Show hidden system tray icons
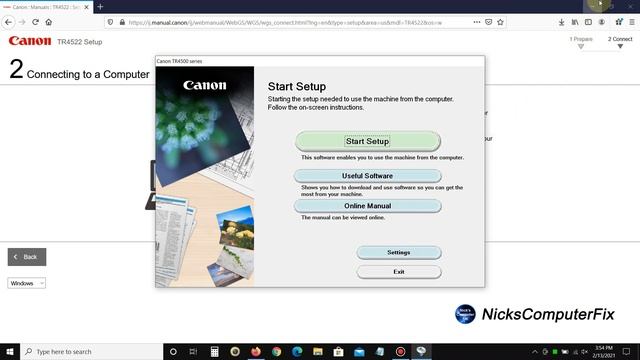 coord(535,352)
